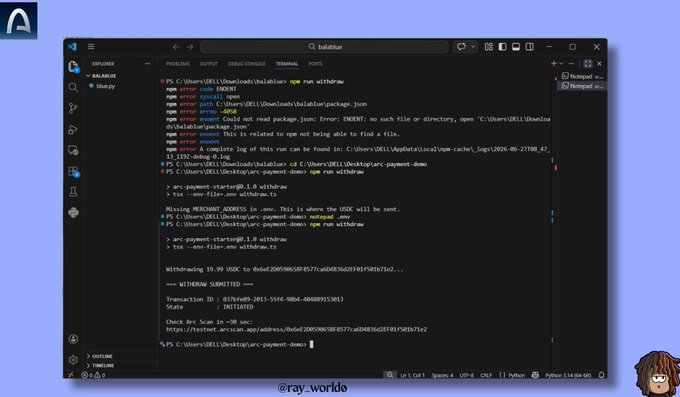Open the terminal panel more actions ellipsis

pos(571,64)
